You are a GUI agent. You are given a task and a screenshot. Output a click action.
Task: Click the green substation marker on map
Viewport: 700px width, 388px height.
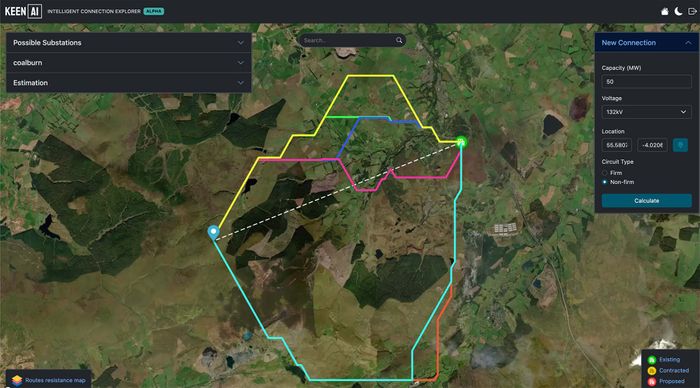tap(461, 142)
